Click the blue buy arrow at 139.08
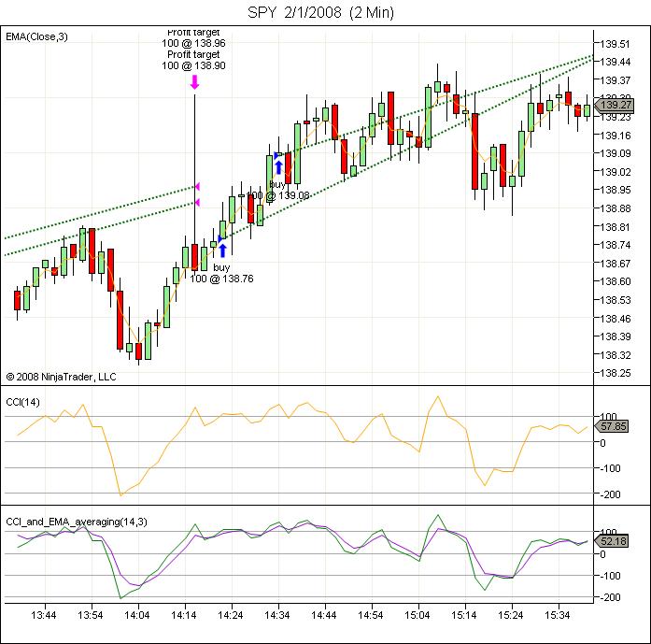This screenshot has width=651, height=644. [x=278, y=167]
